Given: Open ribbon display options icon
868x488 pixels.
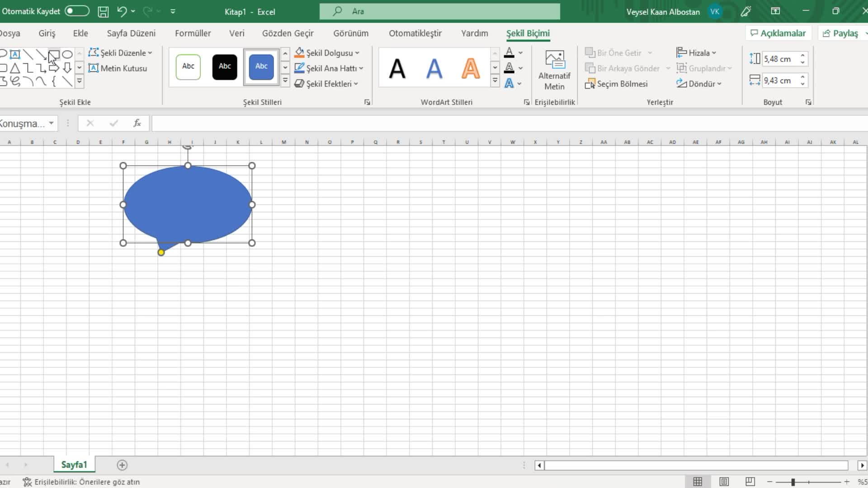Looking at the screenshot, I should [x=775, y=11].
